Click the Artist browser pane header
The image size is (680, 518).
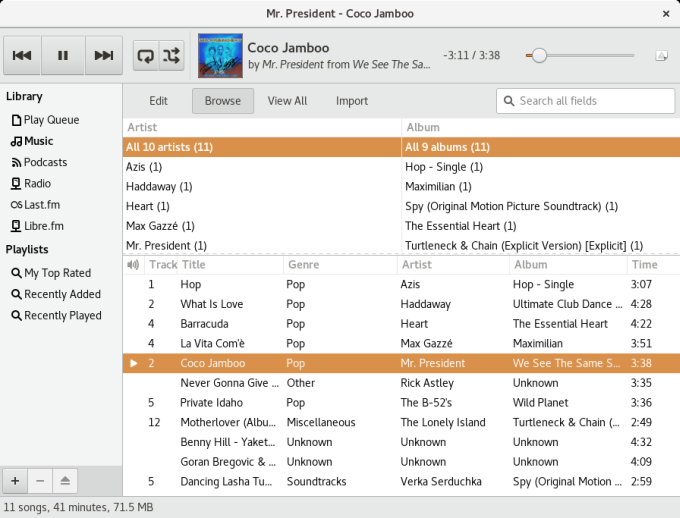click(x=262, y=128)
